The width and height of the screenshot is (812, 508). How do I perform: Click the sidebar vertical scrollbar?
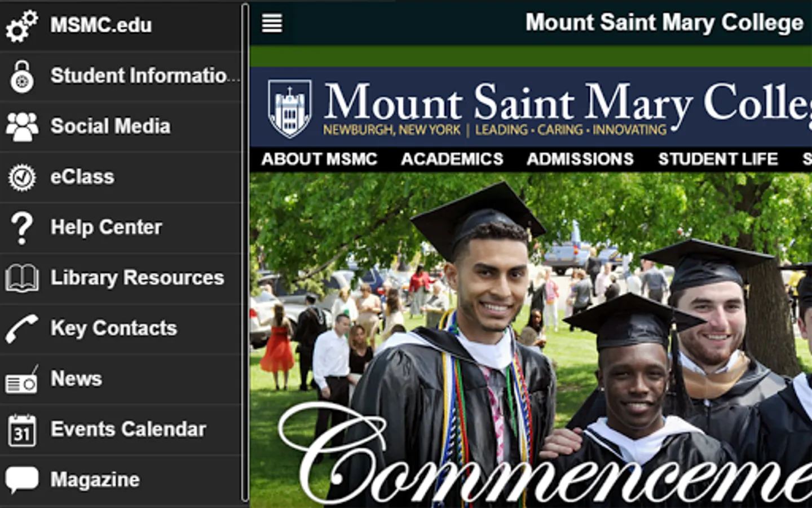click(x=245, y=252)
